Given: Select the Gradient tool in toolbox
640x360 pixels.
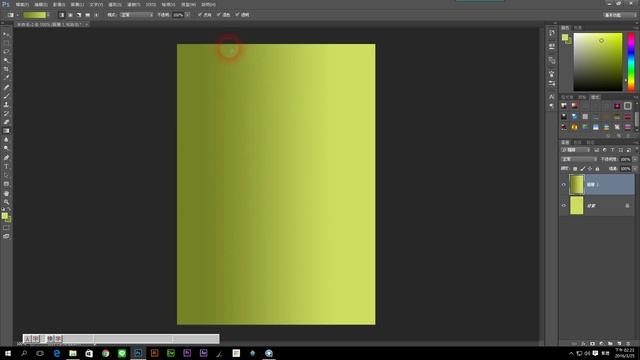Looking at the screenshot, I should pos(6,131).
